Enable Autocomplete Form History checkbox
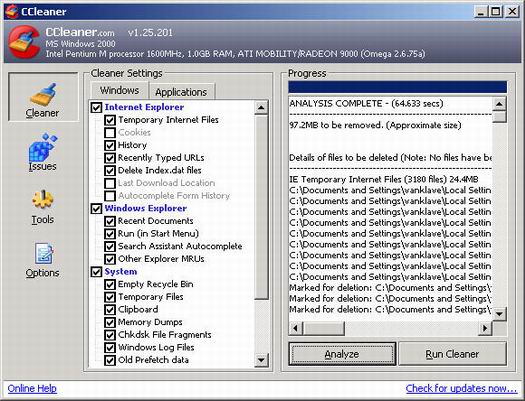The width and height of the screenshot is (525, 401). 110,196
